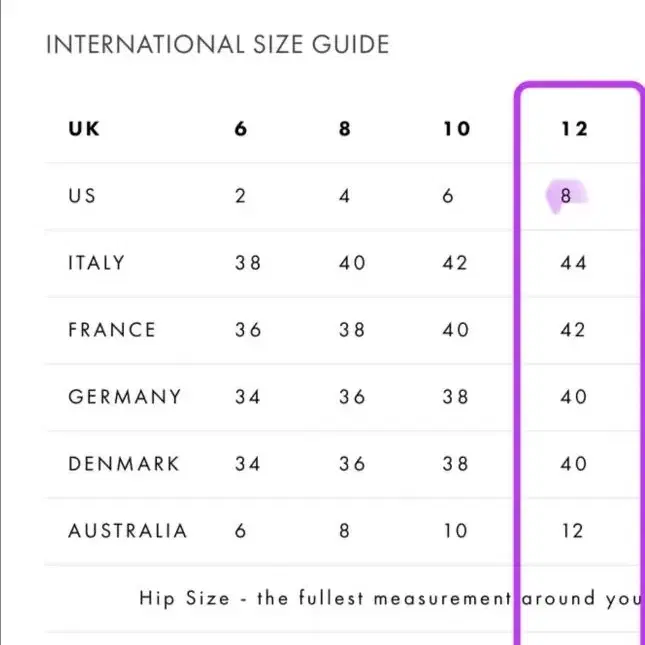This screenshot has width=645, height=645.
Task: Select the UK size 8 header
Action: [345, 129]
